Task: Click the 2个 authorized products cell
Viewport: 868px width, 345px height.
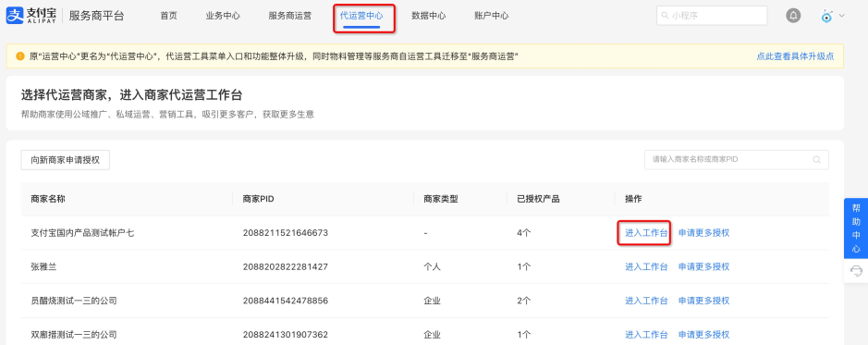Action: tap(524, 301)
